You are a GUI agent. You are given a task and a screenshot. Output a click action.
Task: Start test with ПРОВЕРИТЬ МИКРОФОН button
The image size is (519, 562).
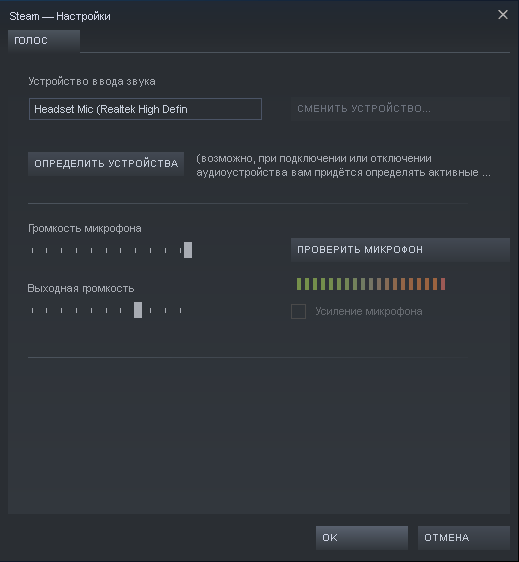click(400, 250)
